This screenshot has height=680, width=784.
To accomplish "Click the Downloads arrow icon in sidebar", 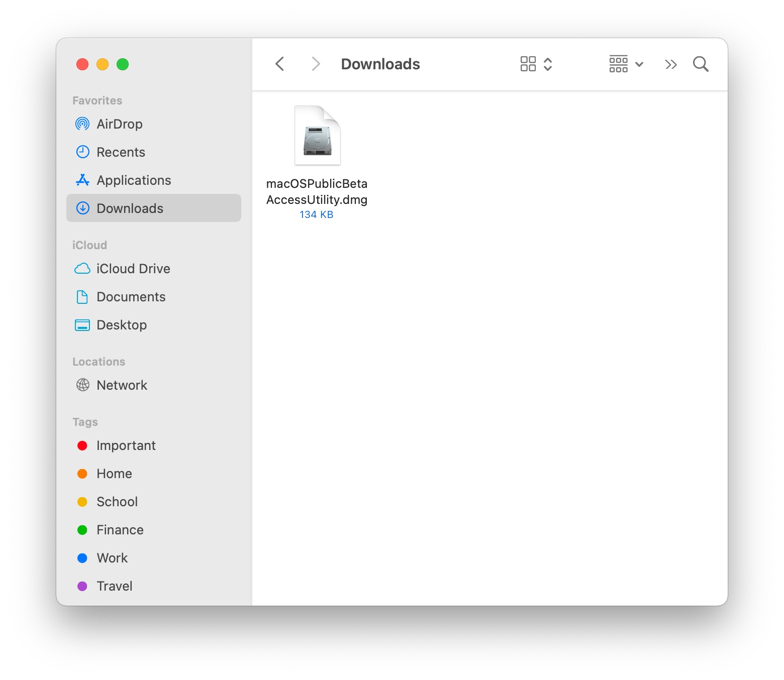I will [x=82, y=208].
